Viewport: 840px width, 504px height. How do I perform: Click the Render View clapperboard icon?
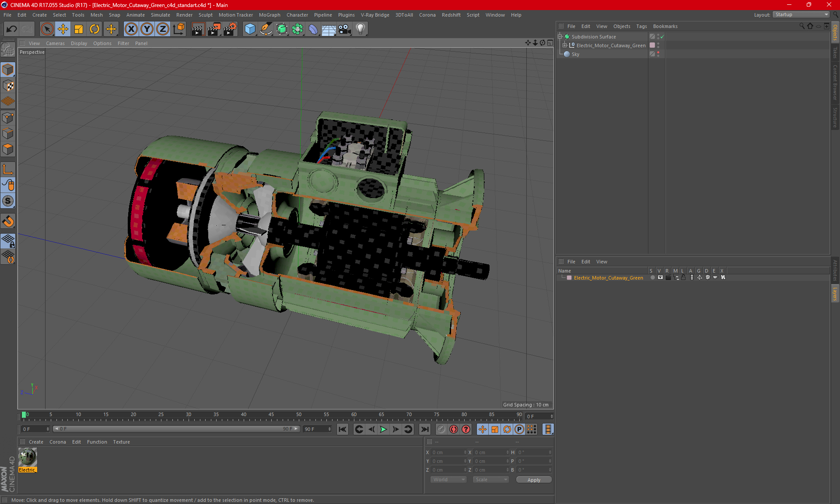point(198,29)
